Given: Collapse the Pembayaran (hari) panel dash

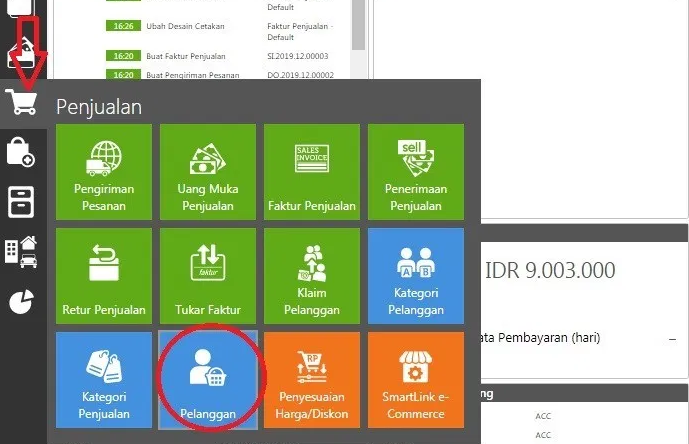Looking at the screenshot, I should click(672, 339).
